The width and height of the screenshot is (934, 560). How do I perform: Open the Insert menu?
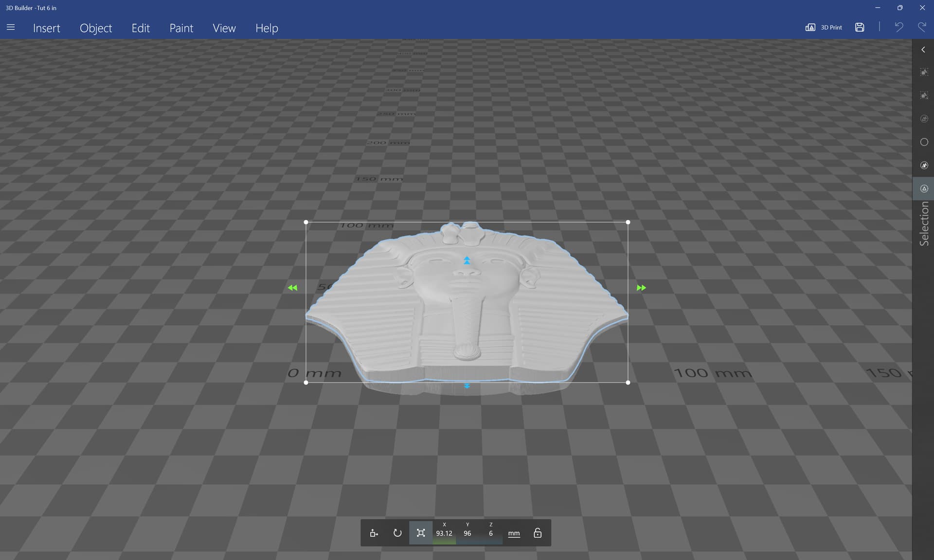(x=47, y=28)
